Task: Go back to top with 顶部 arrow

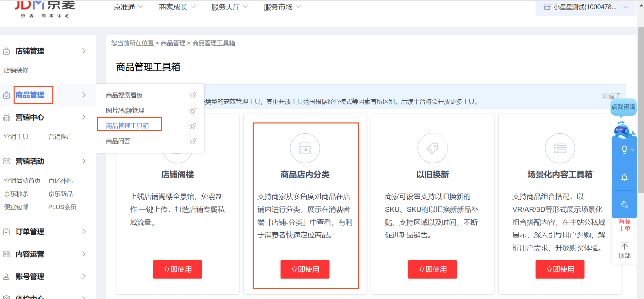Action: pos(624,250)
